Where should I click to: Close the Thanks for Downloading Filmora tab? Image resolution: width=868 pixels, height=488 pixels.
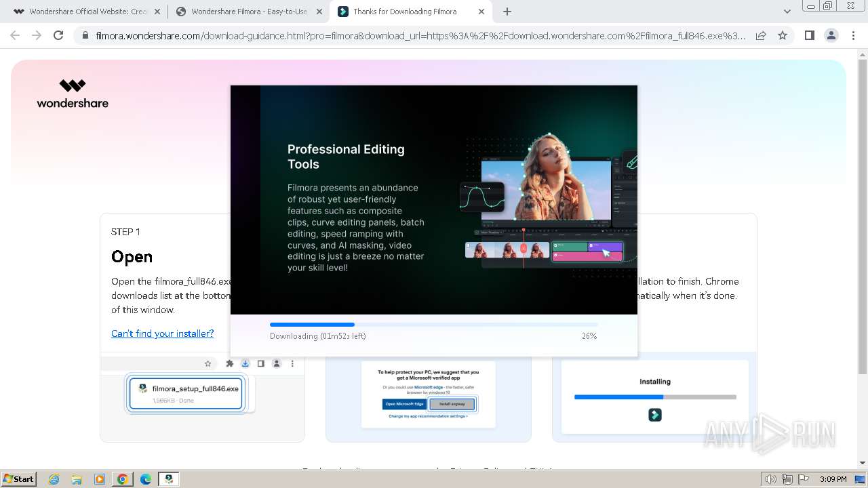click(481, 12)
